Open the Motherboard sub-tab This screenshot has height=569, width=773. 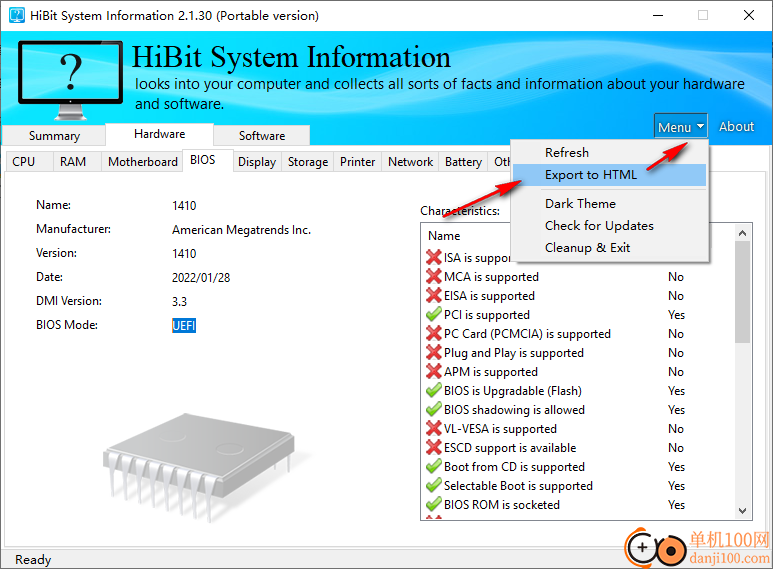142,162
